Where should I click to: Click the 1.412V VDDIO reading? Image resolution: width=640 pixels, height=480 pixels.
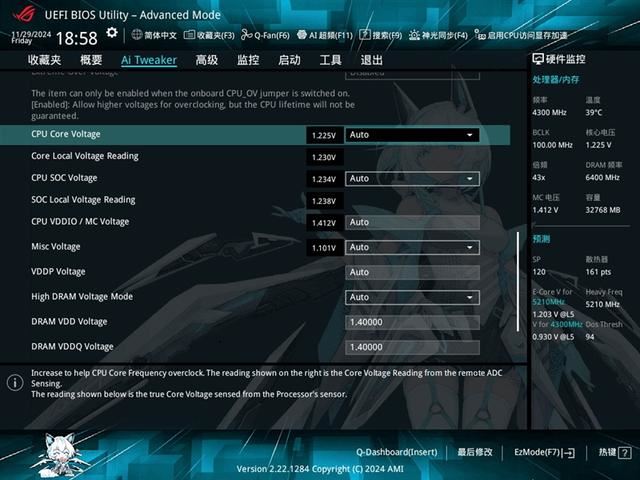point(324,223)
